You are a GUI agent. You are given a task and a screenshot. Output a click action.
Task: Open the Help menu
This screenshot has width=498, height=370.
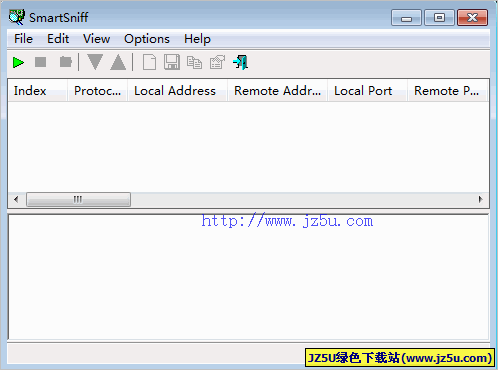pyautogui.click(x=197, y=39)
